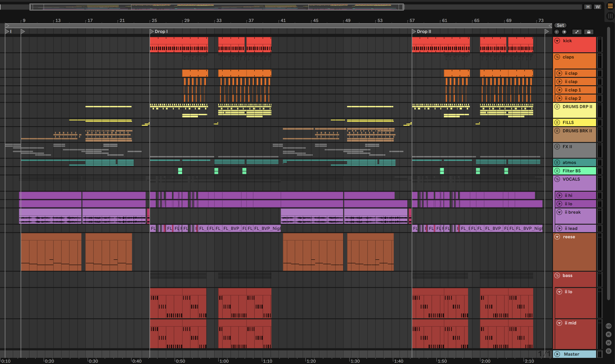615x364 pixels.
Task: Unfold the ii clap 2 track
Action: (x=559, y=98)
